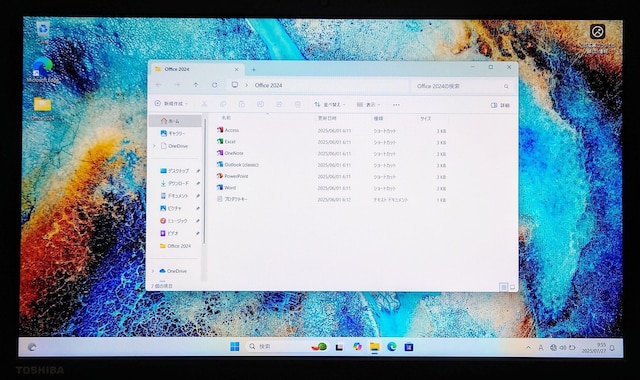Refresh the Office 2024 folder view

tap(215, 84)
